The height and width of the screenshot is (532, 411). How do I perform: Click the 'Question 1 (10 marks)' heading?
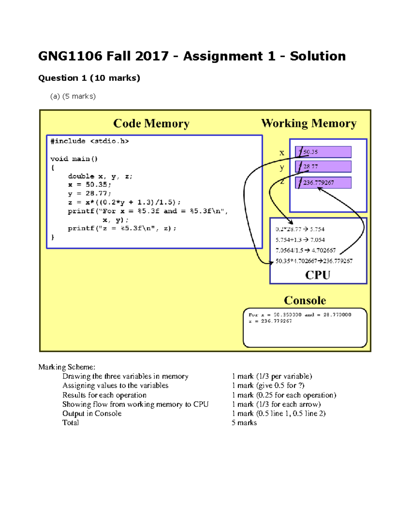click(x=89, y=78)
